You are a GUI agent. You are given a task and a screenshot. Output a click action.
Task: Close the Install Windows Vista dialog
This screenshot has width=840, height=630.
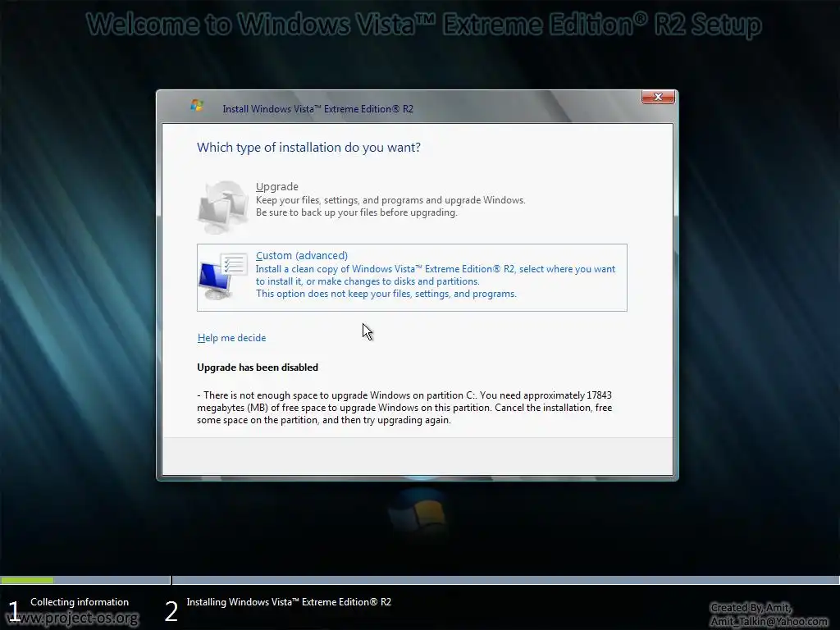658,97
